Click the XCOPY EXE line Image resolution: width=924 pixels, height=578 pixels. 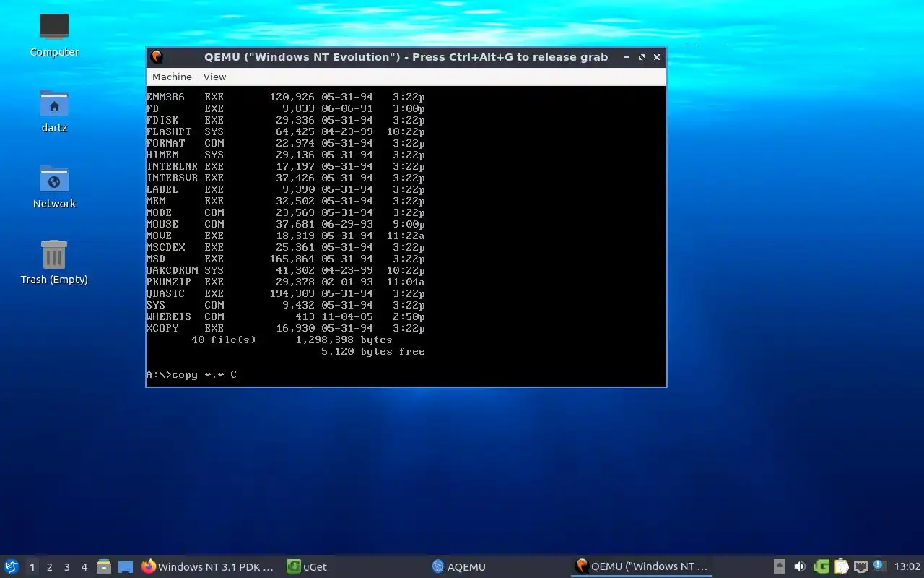(286, 328)
